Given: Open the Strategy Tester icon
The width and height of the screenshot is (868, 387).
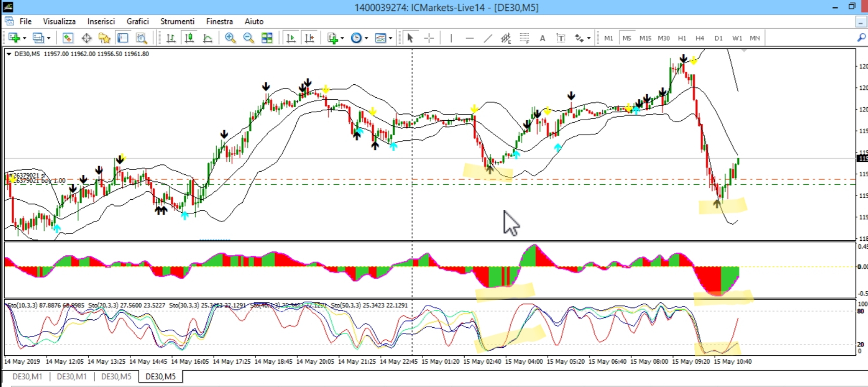Looking at the screenshot, I should click(x=141, y=38).
